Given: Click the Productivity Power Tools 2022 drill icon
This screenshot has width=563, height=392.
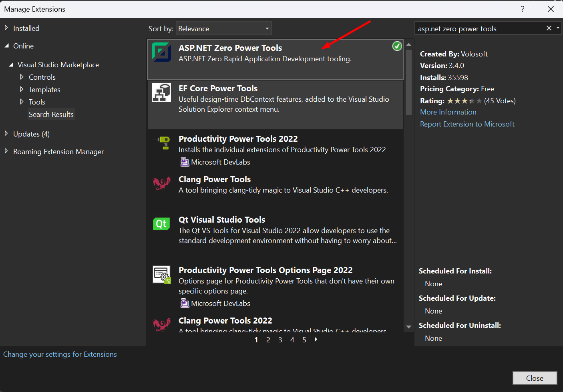Looking at the screenshot, I should (x=164, y=143).
